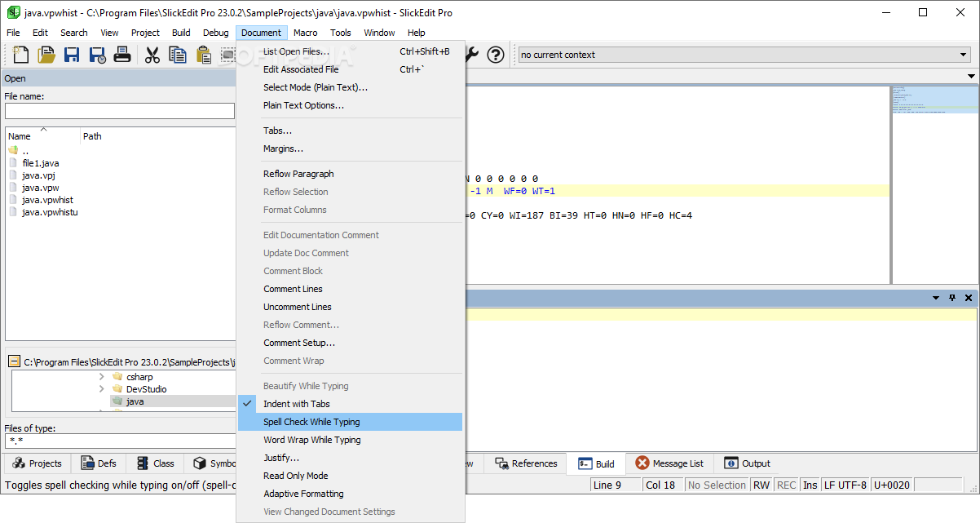Screen dimensions: 980x523
Task: Click the editor tab list arrow
Action: click(971, 76)
